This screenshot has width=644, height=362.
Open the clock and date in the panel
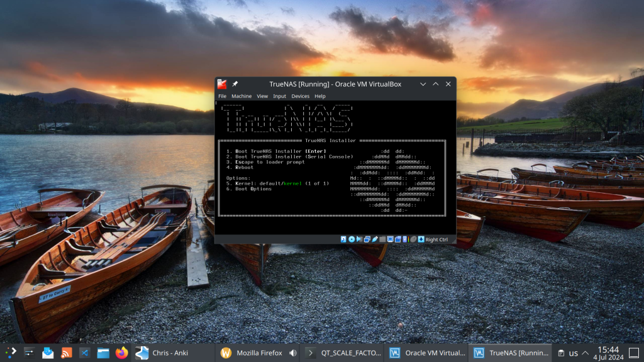608,353
